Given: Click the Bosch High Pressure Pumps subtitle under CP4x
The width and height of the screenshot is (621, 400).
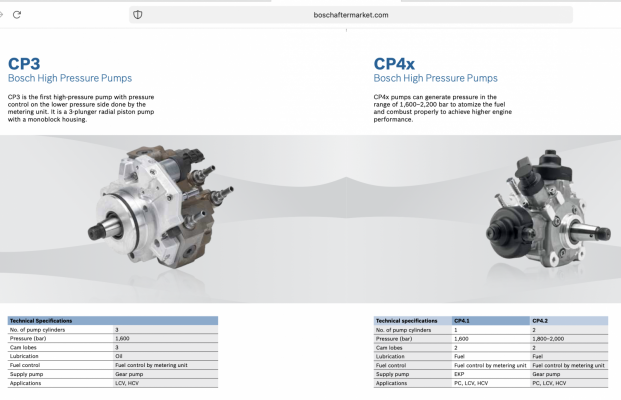Looking at the screenshot, I should click(435, 78).
